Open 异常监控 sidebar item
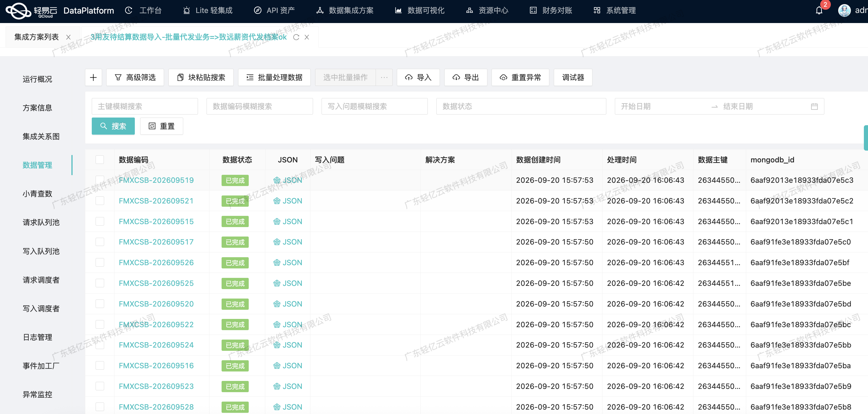The height and width of the screenshot is (414, 868). click(37, 395)
